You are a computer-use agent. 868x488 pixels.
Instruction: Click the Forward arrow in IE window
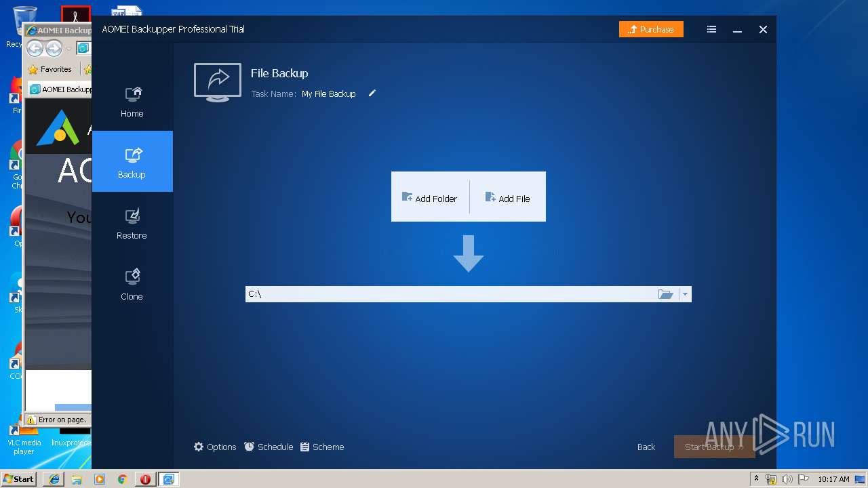tap(54, 48)
